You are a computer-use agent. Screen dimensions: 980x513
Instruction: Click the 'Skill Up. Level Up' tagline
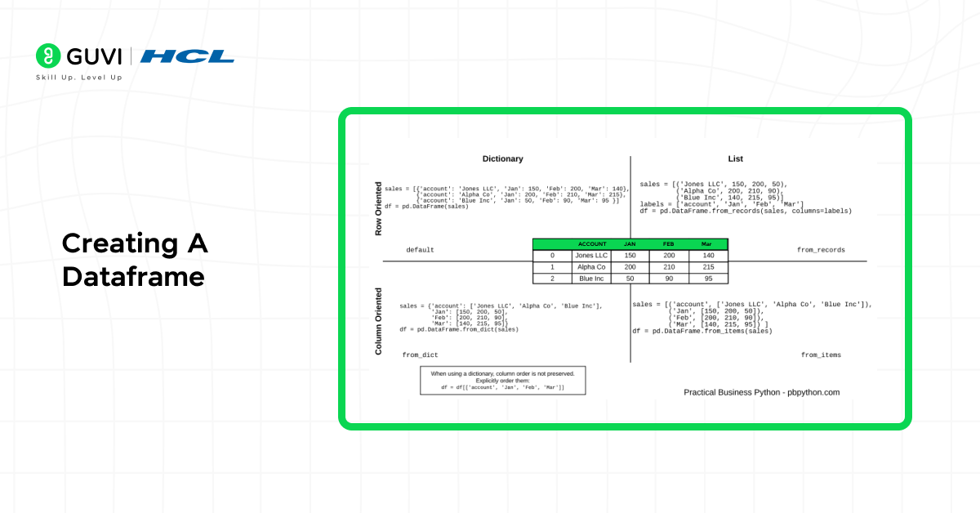pyautogui.click(x=78, y=78)
